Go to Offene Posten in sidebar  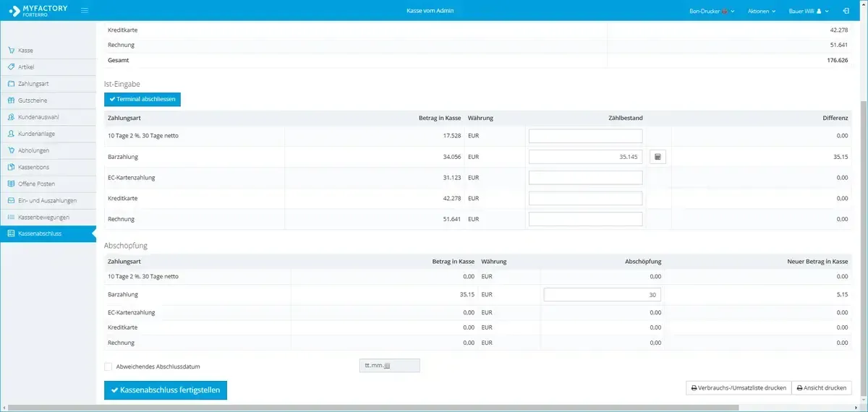tap(36, 184)
